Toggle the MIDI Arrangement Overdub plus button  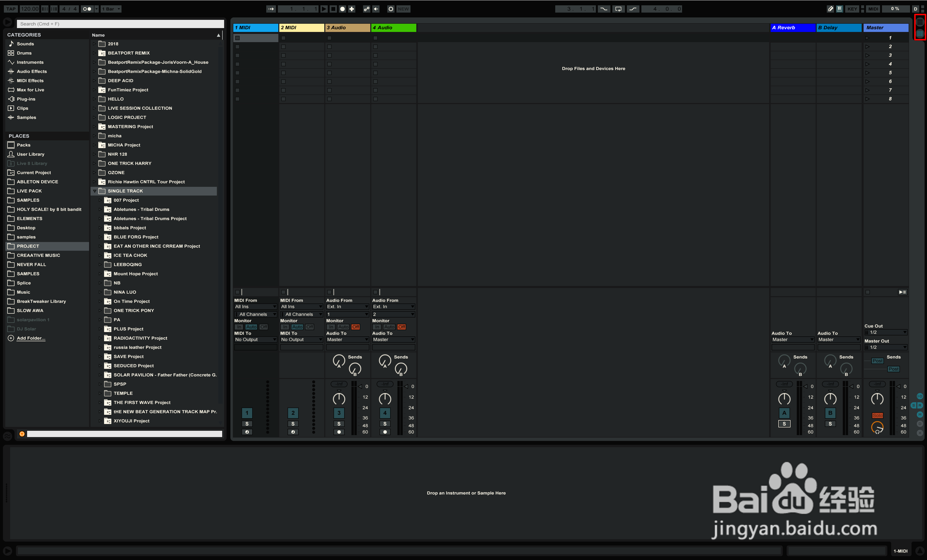point(352,9)
